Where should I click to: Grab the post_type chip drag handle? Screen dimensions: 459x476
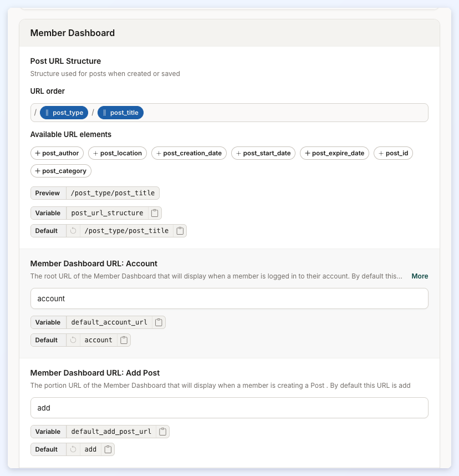tap(47, 113)
